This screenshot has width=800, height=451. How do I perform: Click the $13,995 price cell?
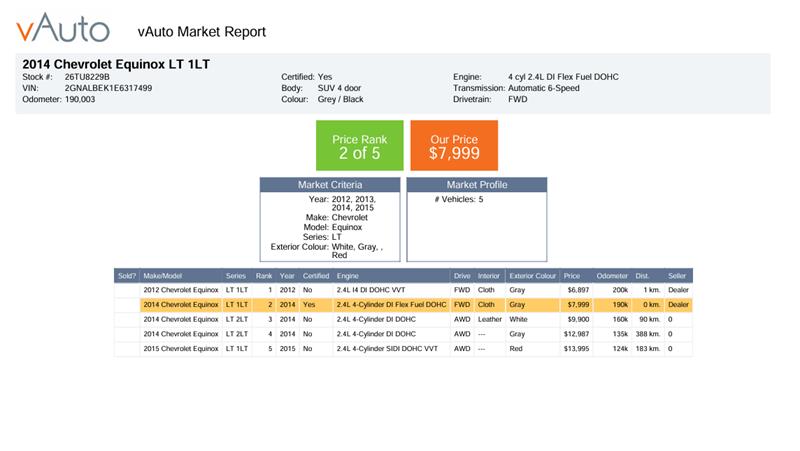(x=577, y=348)
